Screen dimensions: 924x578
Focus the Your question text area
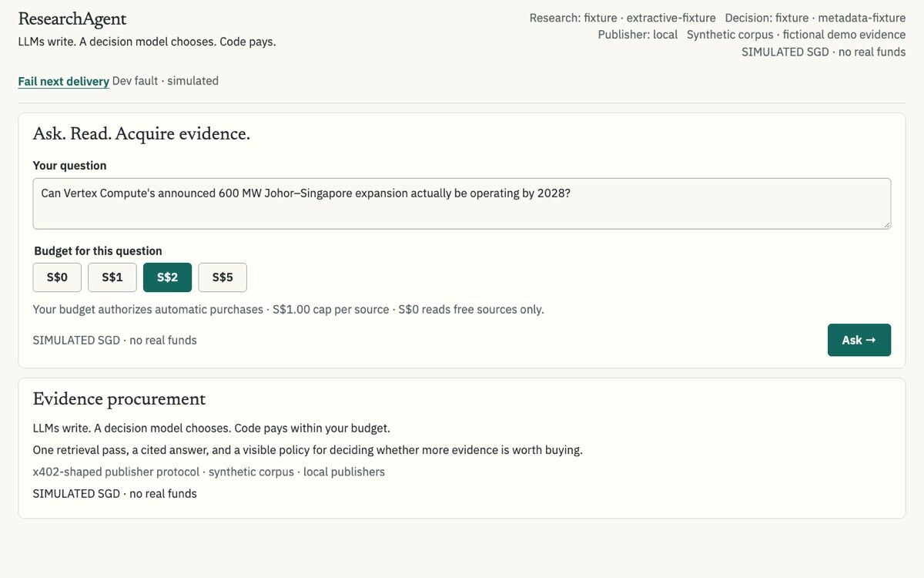[x=462, y=203]
